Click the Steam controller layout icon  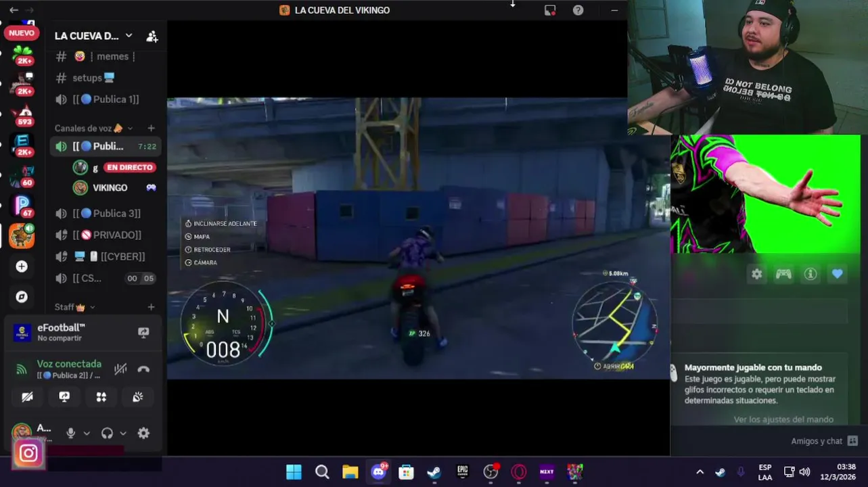(x=783, y=274)
